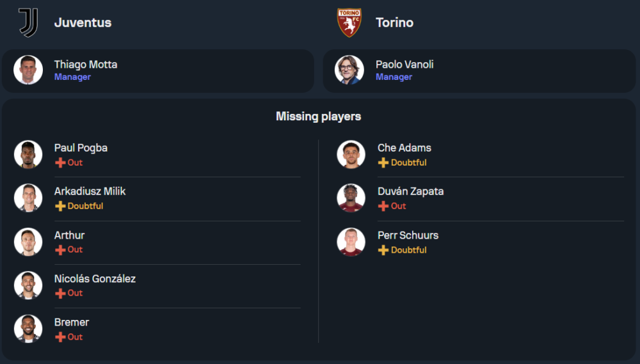
Task: Click the Paolo Vanoli name link
Action: pos(404,65)
